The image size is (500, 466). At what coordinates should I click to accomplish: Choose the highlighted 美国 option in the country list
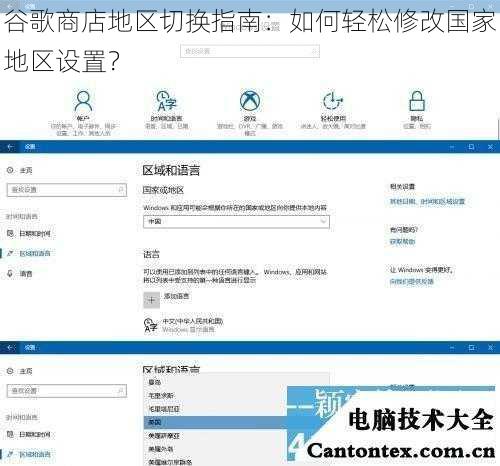(215, 422)
